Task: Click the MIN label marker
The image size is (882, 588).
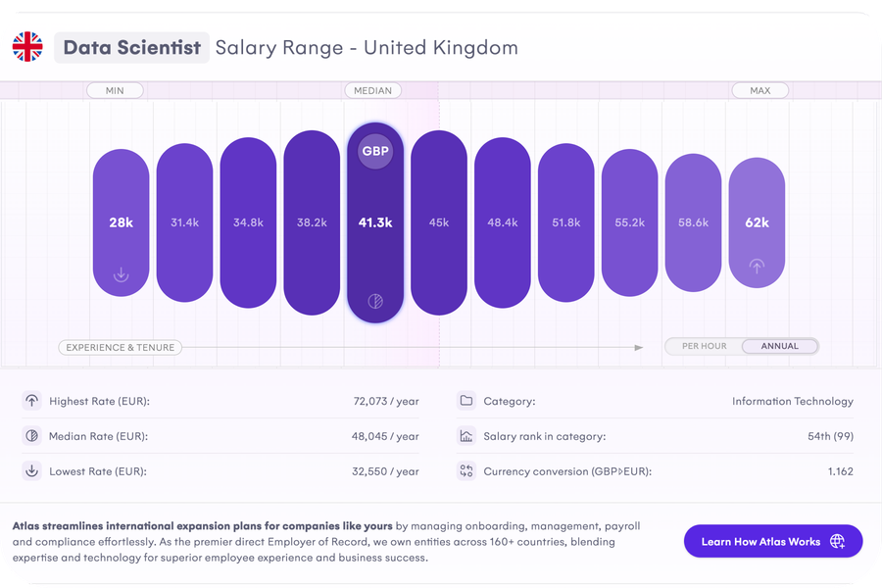Action: (x=116, y=90)
